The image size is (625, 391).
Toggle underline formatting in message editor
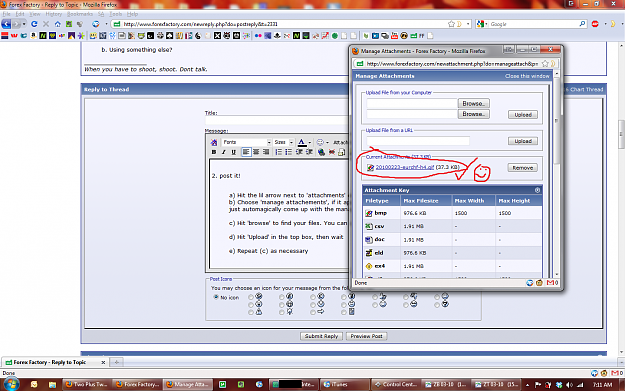234,152
